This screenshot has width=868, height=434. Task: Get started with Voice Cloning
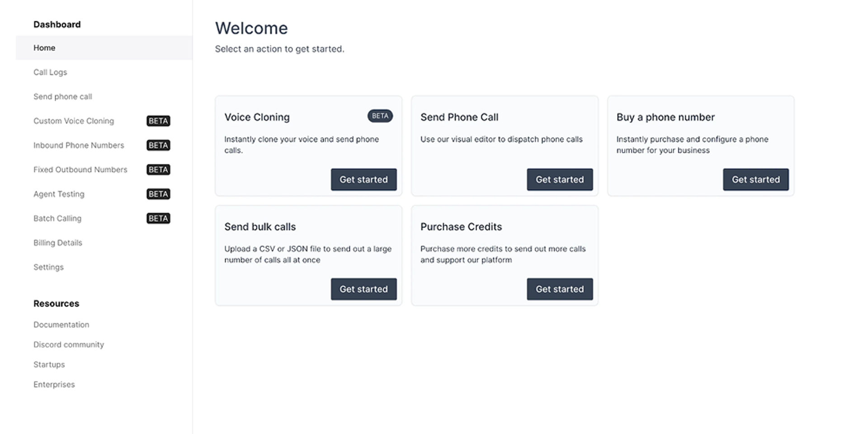(x=363, y=179)
